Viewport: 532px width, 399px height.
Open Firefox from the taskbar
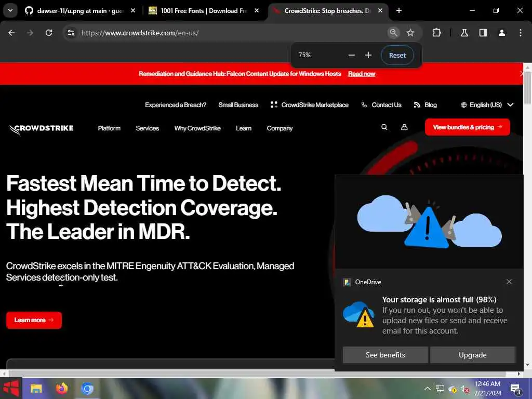(61, 389)
